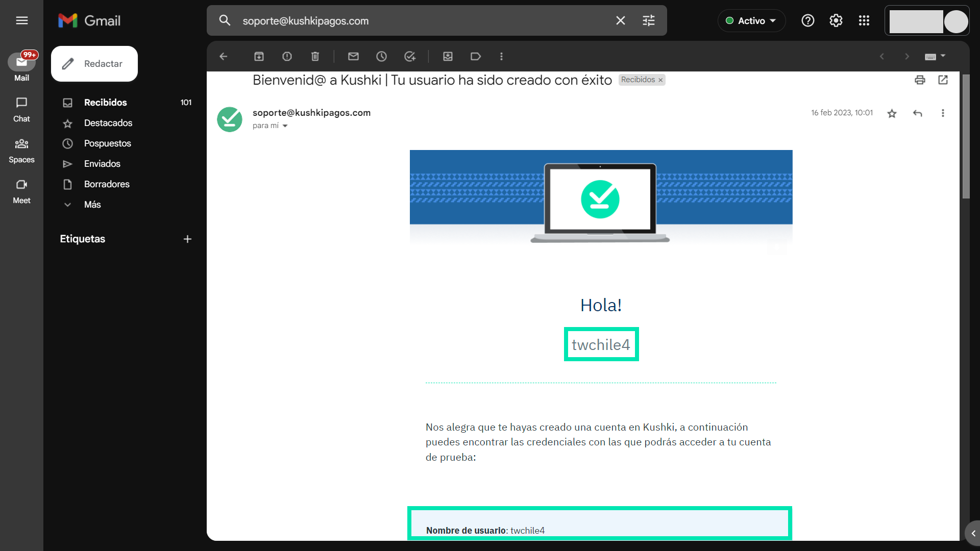Open the account profile avatar
The height and width of the screenshot is (551, 980).
pos(955,21)
